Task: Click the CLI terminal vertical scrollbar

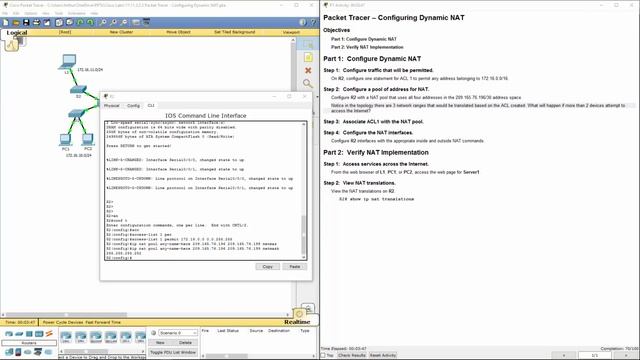Action: [304, 190]
